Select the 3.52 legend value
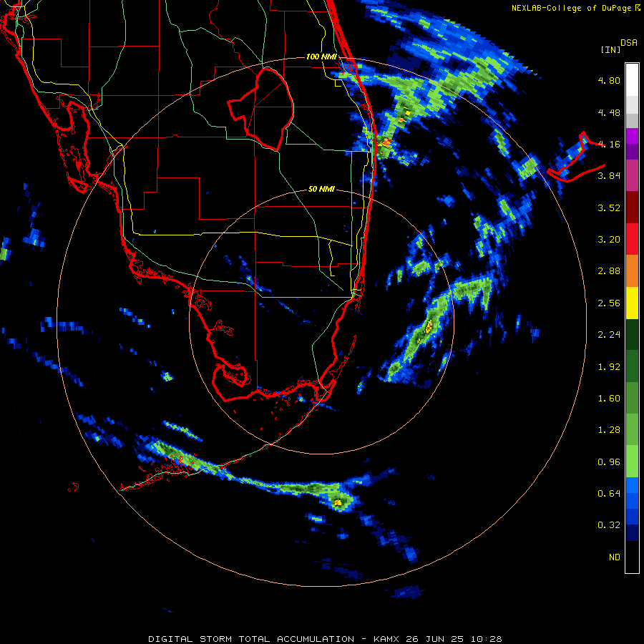Viewport: 644px width, 644px height. (x=609, y=208)
